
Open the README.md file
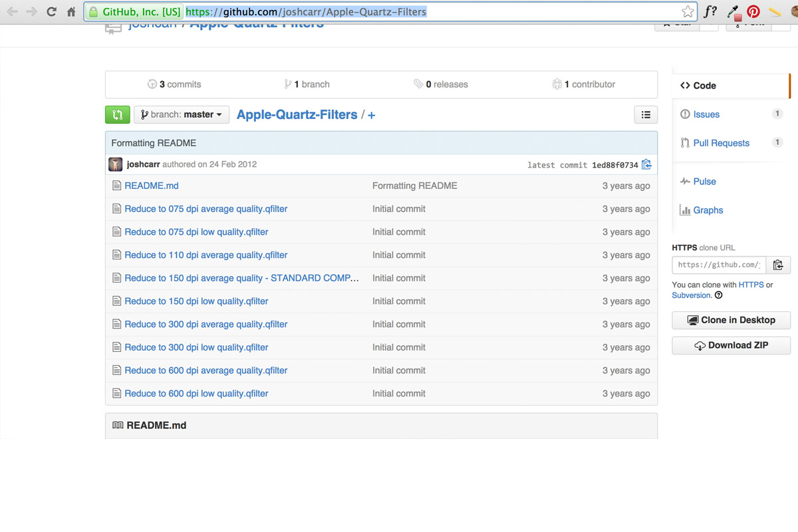click(152, 186)
